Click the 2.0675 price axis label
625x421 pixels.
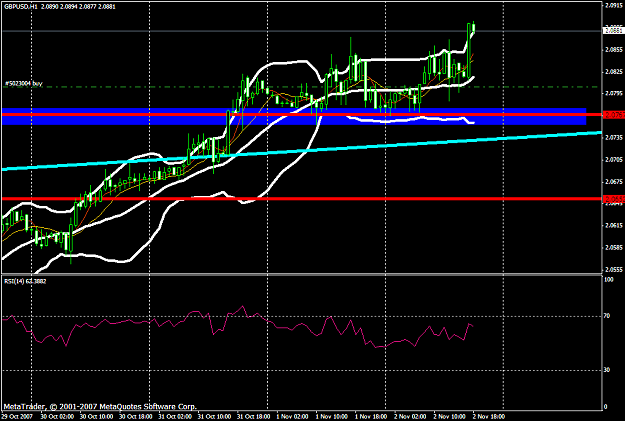click(614, 181)
